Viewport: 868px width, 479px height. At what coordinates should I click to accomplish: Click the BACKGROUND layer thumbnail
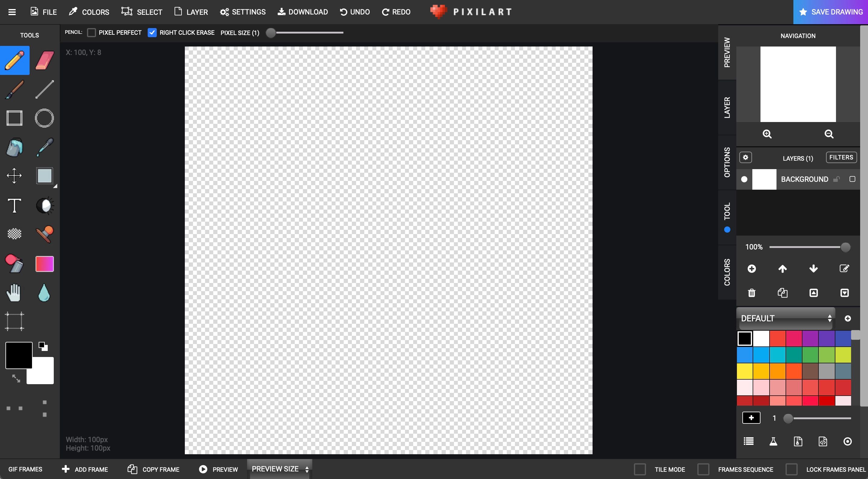(764, 179)
